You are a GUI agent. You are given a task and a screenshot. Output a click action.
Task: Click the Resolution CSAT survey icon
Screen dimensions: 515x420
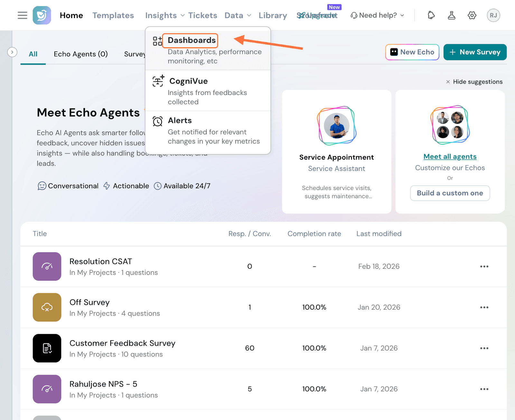(x=47, y=266)
